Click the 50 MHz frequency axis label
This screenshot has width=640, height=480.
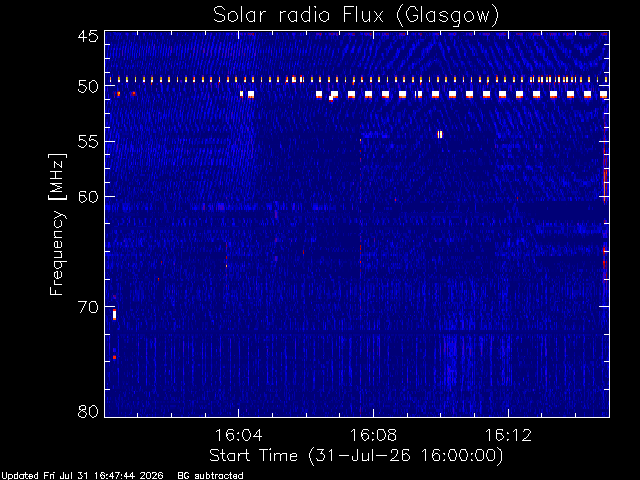[88, 87]
